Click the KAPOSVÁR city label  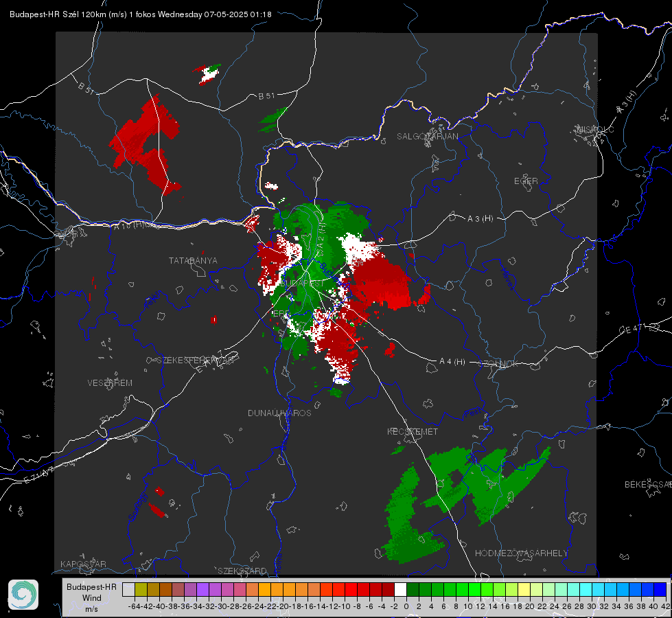pyautogui.click(x=83, y=564)
